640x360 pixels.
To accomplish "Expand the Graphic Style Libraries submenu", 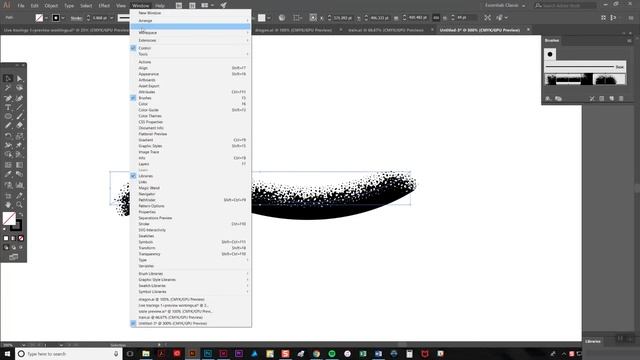I will (191, 280).
